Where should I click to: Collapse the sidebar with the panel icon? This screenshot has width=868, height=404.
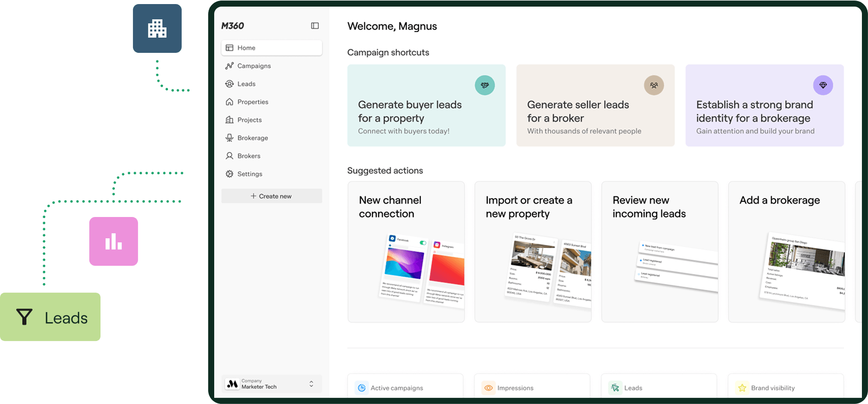click(x=315, y=26)
